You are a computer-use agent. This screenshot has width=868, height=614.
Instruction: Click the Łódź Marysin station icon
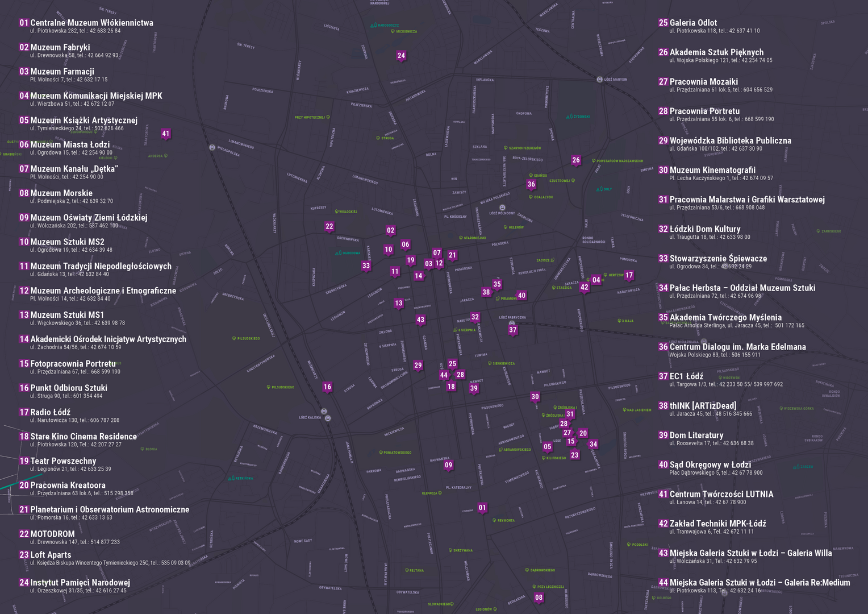(x=599, y=80)
